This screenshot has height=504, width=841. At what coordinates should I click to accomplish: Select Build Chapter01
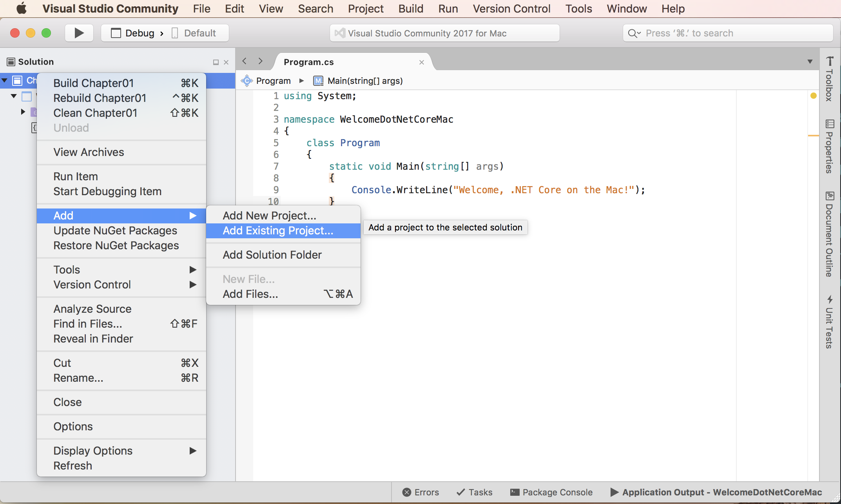click(121, 83)
